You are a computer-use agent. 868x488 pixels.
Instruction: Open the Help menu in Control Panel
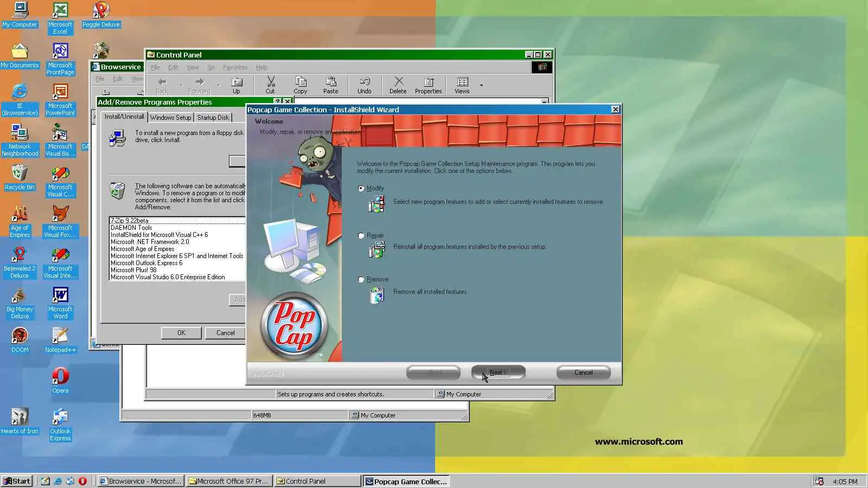tap(261, 67)
